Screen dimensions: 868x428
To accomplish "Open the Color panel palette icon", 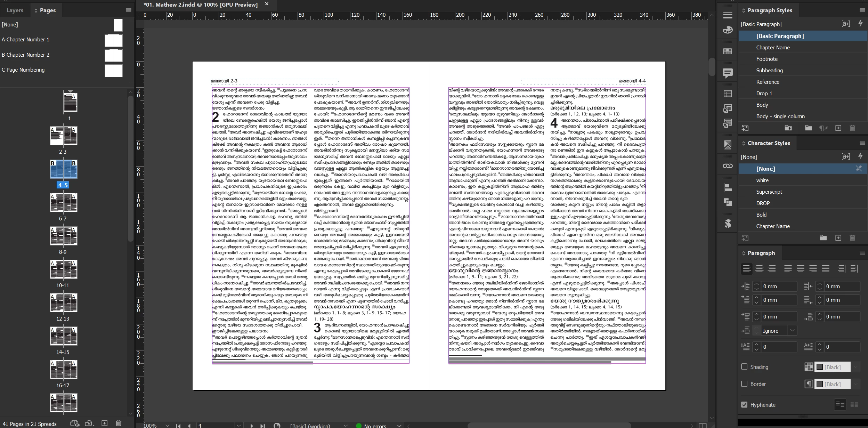I will (728, 30).
